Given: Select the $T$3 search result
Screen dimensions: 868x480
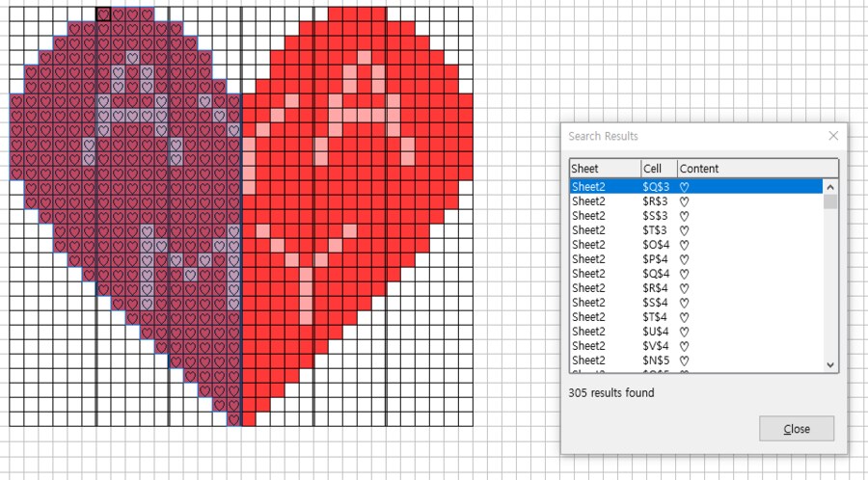Looking at the screenshot, I should 694,229.
